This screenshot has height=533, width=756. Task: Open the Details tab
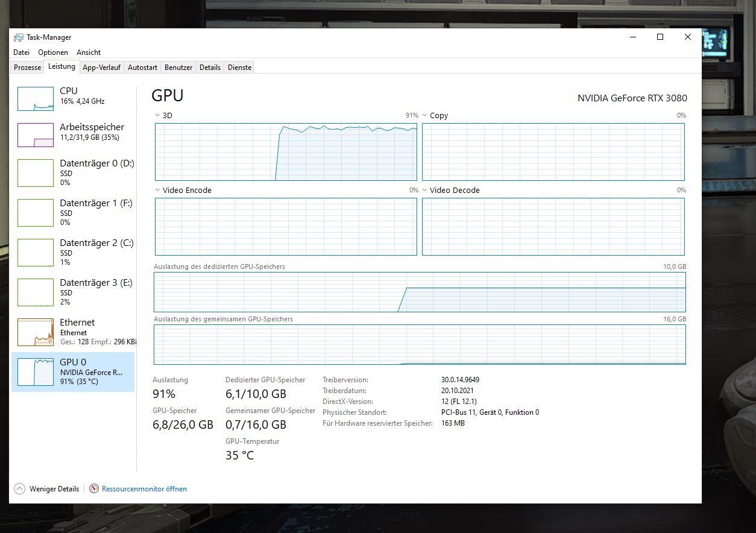pos(210,68)
